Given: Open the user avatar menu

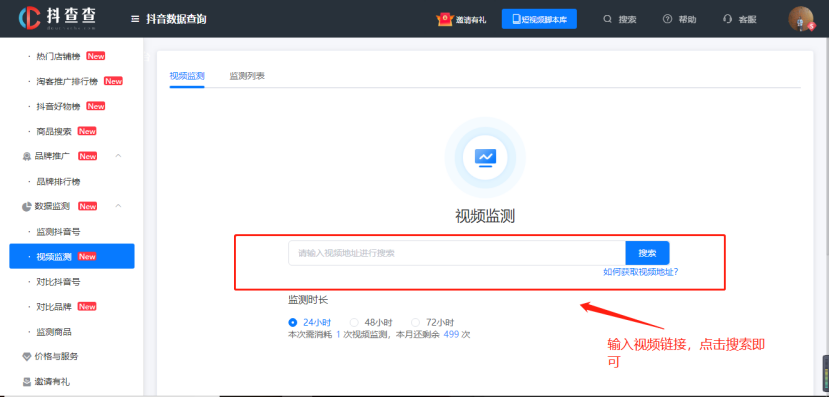Looking at the screenshot, I should click(801, 19).
